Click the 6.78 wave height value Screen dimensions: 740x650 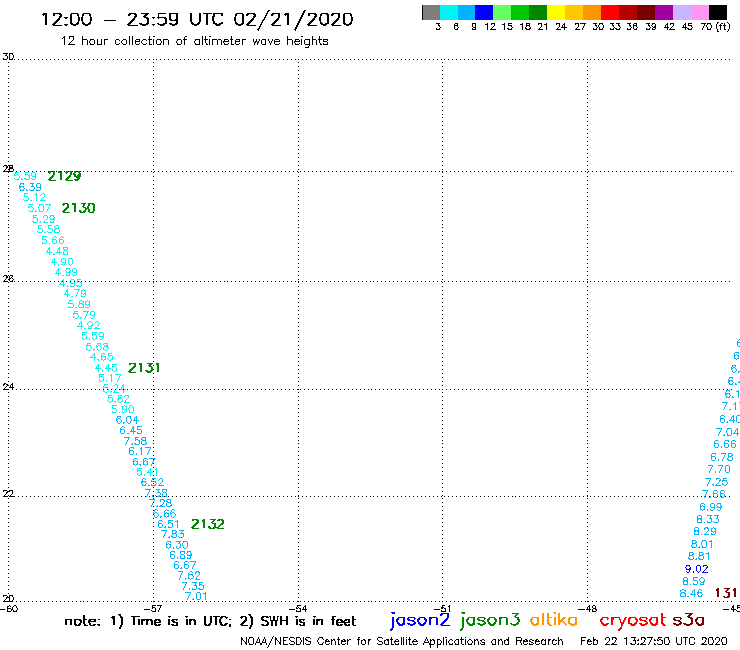pyautogui.click(x=722, y=457)
